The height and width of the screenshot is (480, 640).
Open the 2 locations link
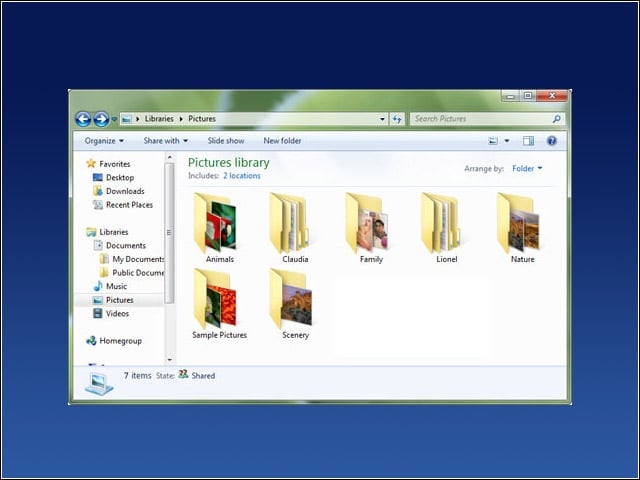[242, 176]
